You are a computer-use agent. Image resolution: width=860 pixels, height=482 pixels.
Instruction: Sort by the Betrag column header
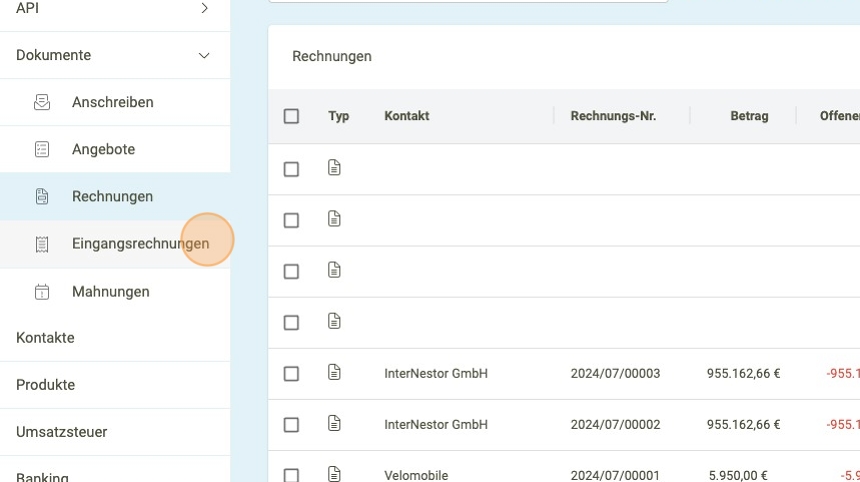749,116
